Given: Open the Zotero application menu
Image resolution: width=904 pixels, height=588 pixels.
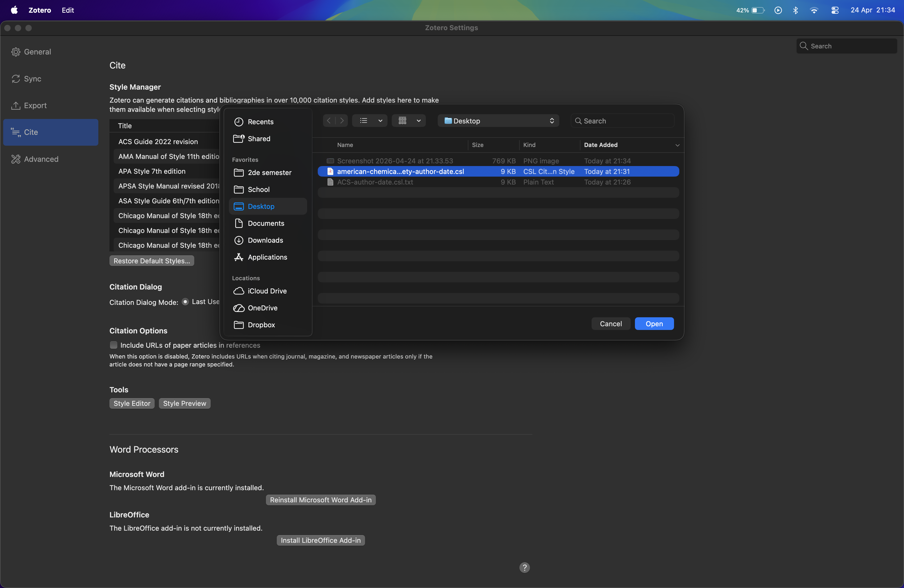Looking at the screenshot, I should [39, 10].
